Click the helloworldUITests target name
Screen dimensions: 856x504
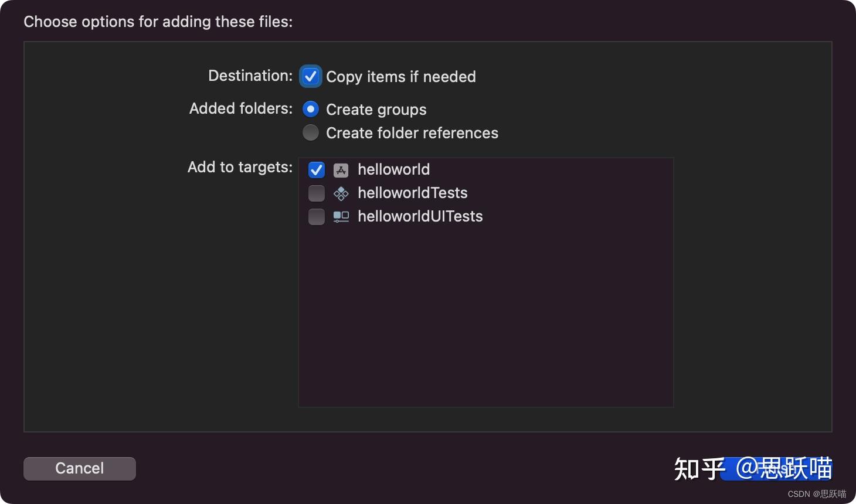coord(420,216)
